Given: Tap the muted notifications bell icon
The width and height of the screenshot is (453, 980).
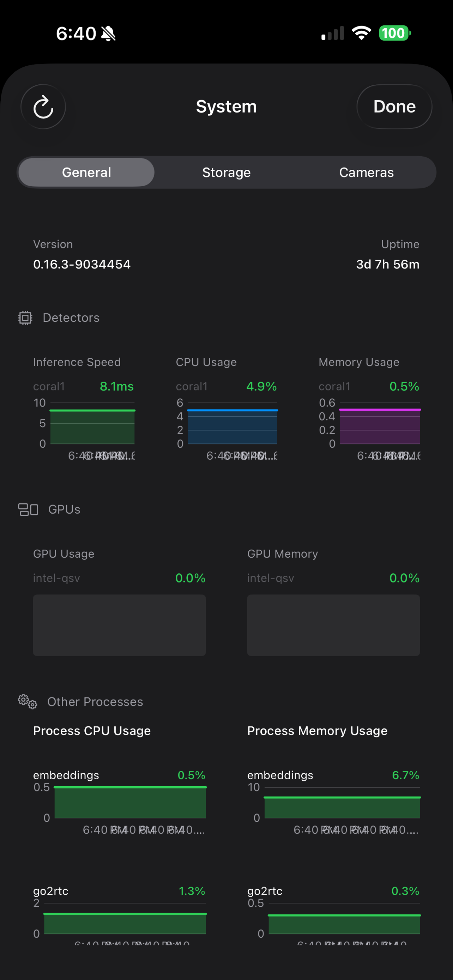Looking at the screenshot, I should tap(108, 33).
